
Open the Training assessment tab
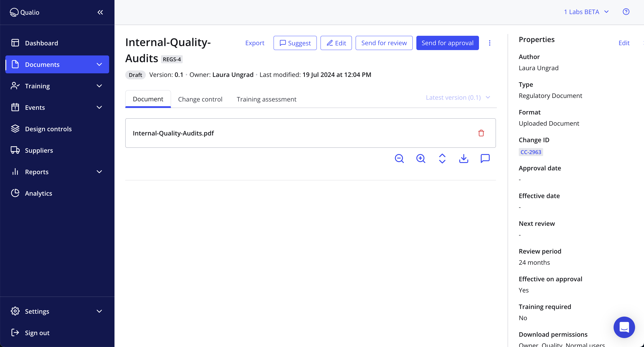point(266,99)
